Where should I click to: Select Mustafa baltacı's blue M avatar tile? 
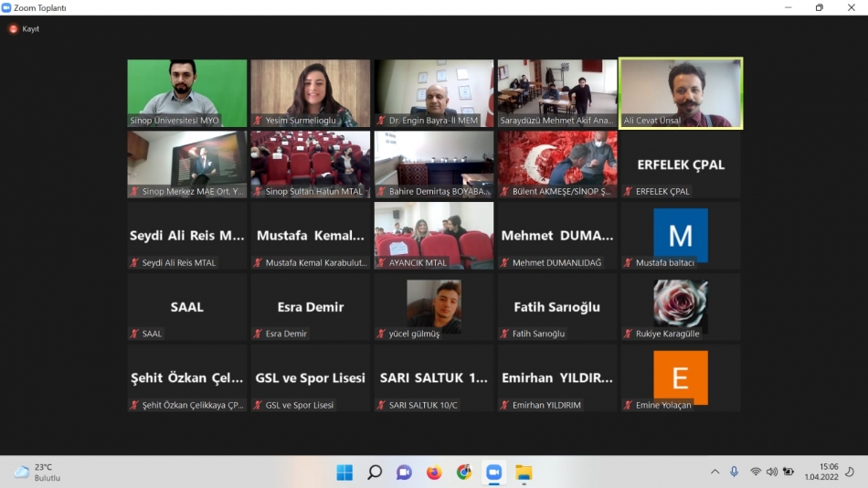click(681, 235)
